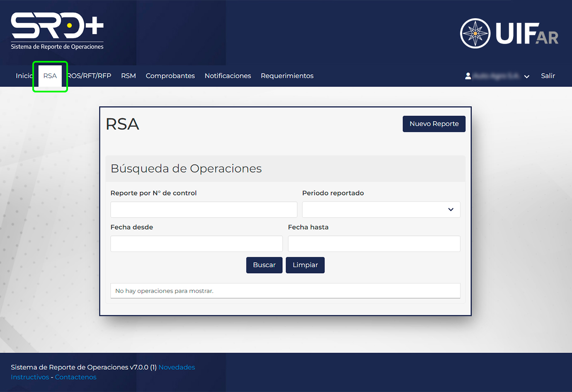Open the Novedades link in footer
Screen dimensions: 572x392
(177, 367)
